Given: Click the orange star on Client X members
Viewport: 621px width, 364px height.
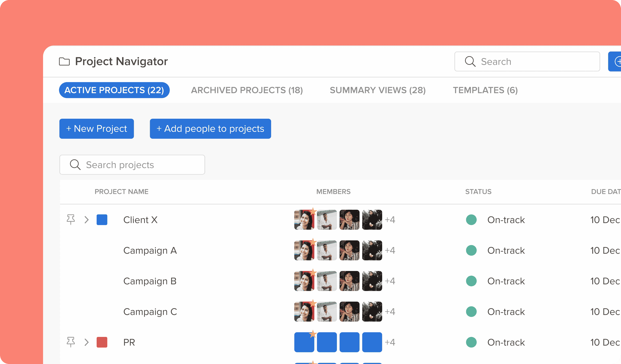Looking at the screenshot, I should pos(313,211).
